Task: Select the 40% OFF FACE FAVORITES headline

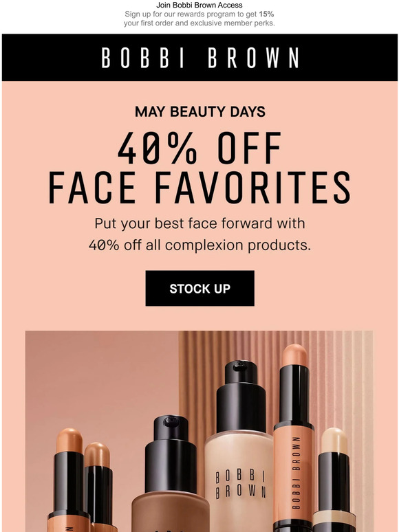Action: tap(199, 168)
